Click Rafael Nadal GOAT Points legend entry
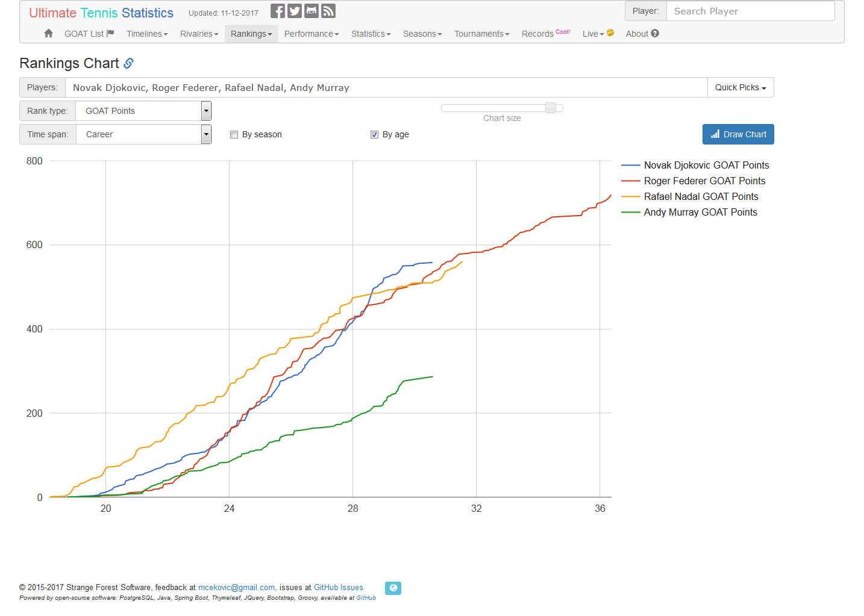Viewport: 864px width, 616px height. pos(690,196)
